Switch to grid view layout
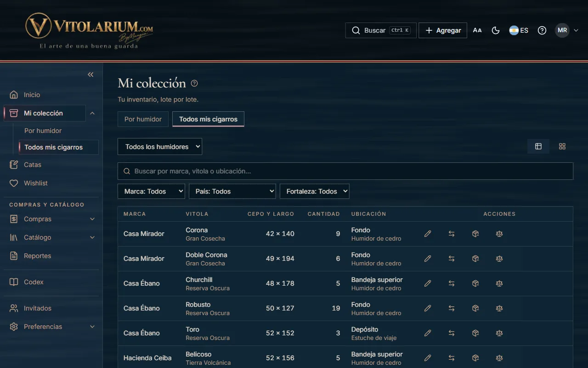This screenshot has height=368, width=588. [562, 146]
